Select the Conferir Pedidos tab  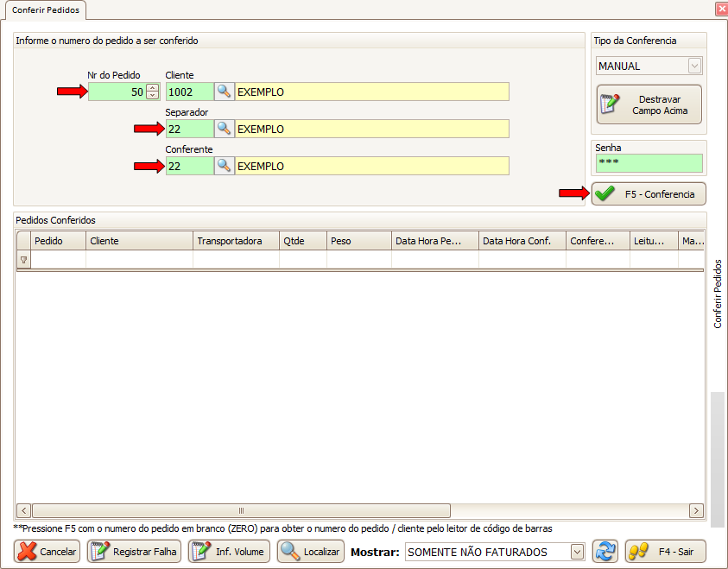point(43,9)
